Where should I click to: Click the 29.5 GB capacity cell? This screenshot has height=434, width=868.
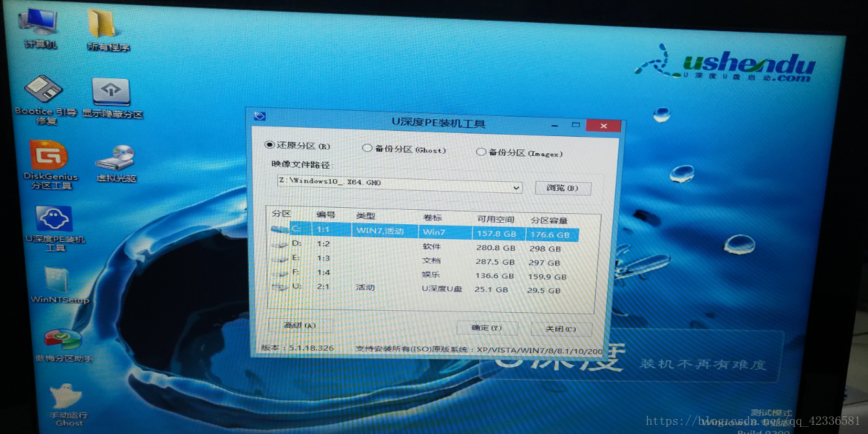[544, 291]
